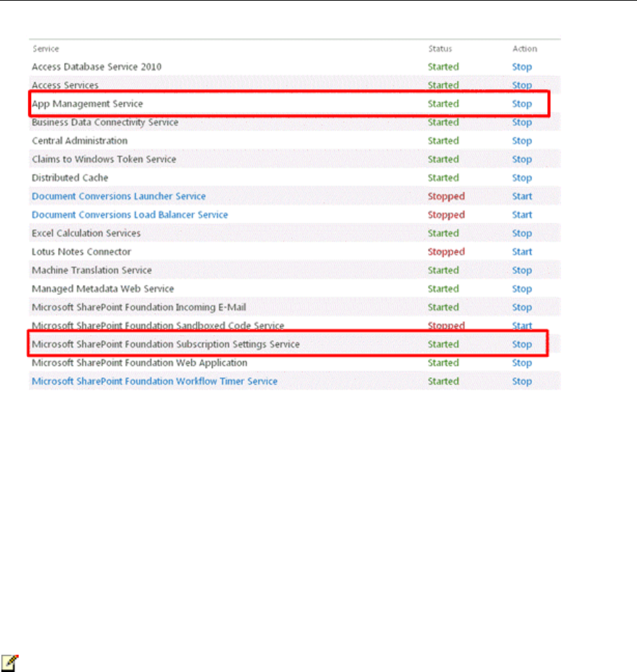Stop the Central Administration service
Image resolution: width=637 pixels, height=672 pixels.
point(522,141)
